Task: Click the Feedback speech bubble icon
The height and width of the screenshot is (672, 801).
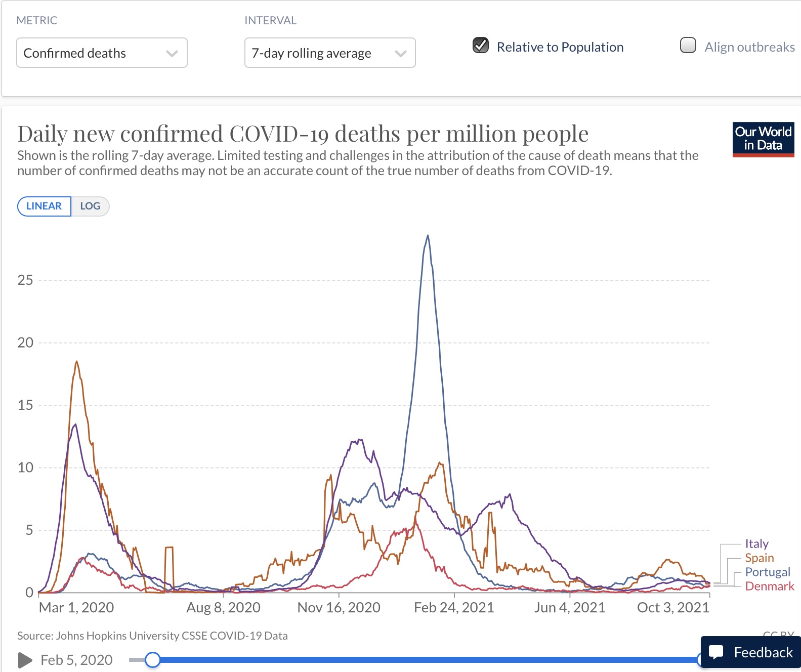Action: tap(716, 652)
